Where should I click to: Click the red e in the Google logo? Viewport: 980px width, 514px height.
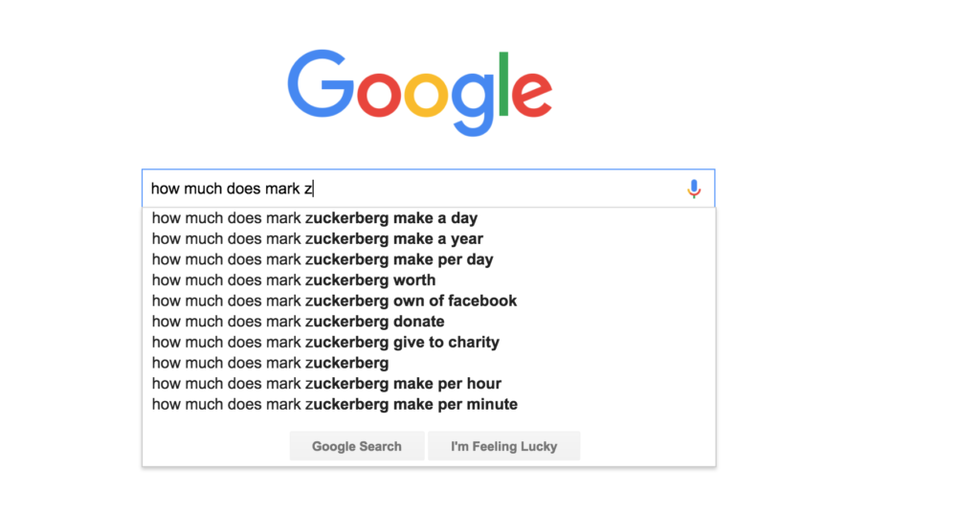click(x=532, y=93)
